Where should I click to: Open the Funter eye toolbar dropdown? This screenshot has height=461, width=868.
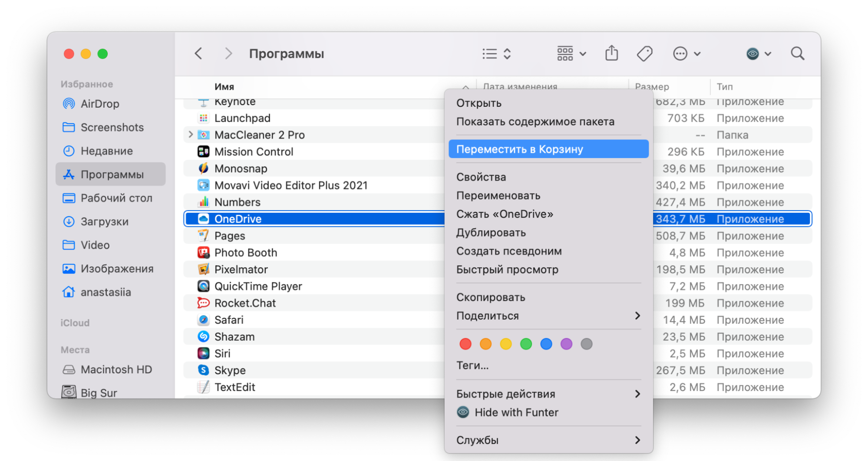(x=759, y=54)
